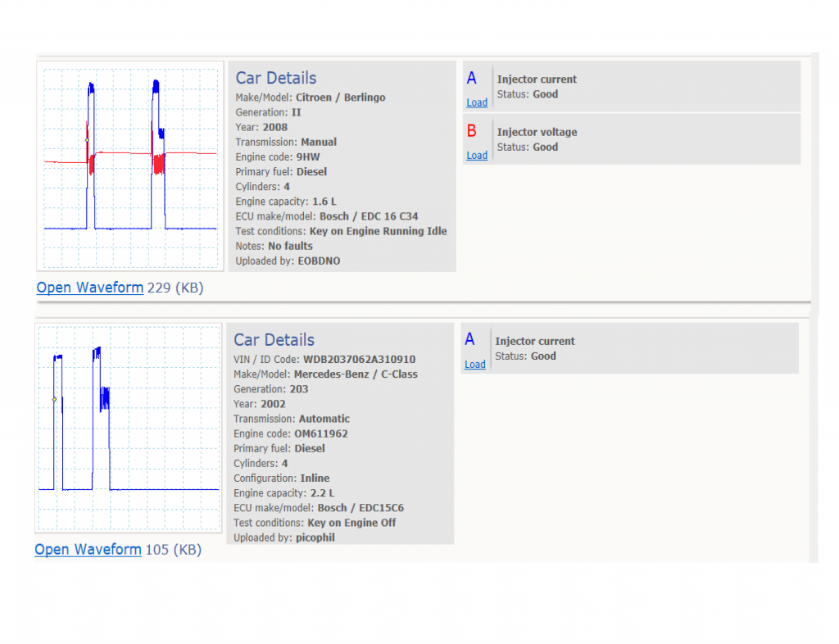Click the blue channel A letter in Mercedes row

click(469, 339)
